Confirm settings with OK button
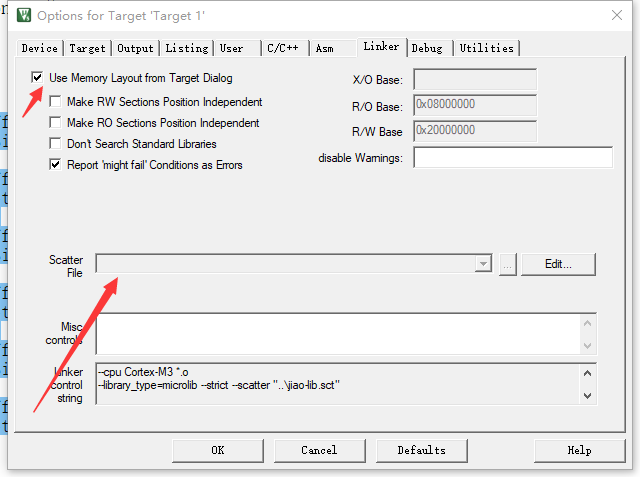 point(218,450)
